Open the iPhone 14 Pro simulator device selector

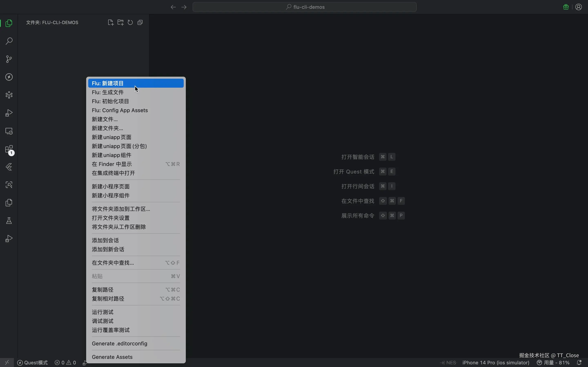click(x=496, y=362)
